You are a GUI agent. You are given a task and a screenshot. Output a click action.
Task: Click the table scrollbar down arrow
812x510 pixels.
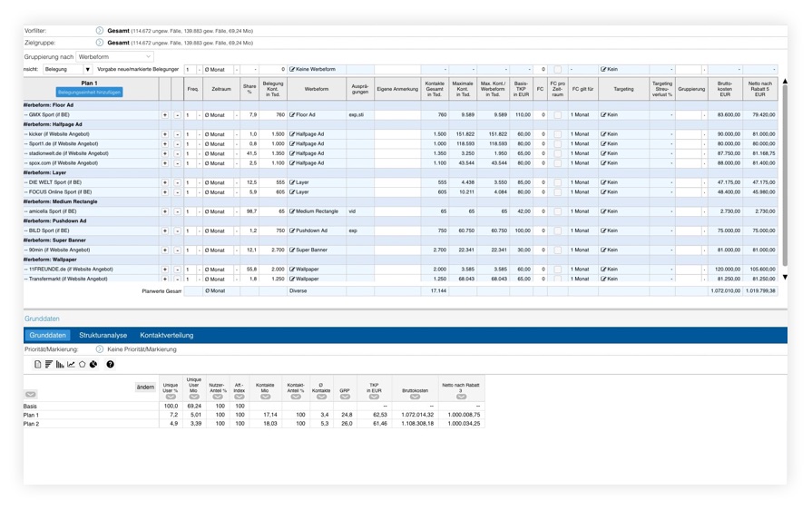pos(785,278)
